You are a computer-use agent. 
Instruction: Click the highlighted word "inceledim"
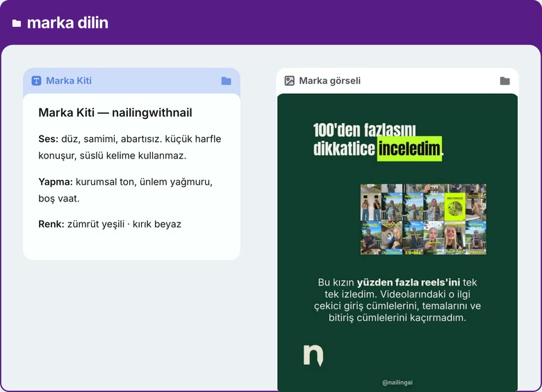pyautogui.click(x=409, y=149)
